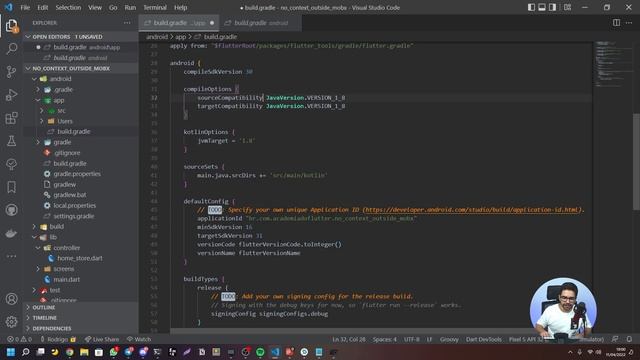
Task: Open the Source Control view
Action: (x=11, y=72)
